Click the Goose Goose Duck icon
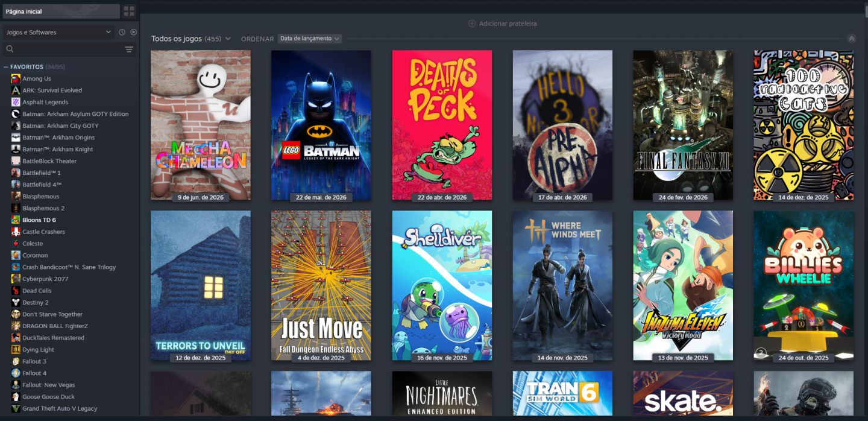 click(16, 397)
